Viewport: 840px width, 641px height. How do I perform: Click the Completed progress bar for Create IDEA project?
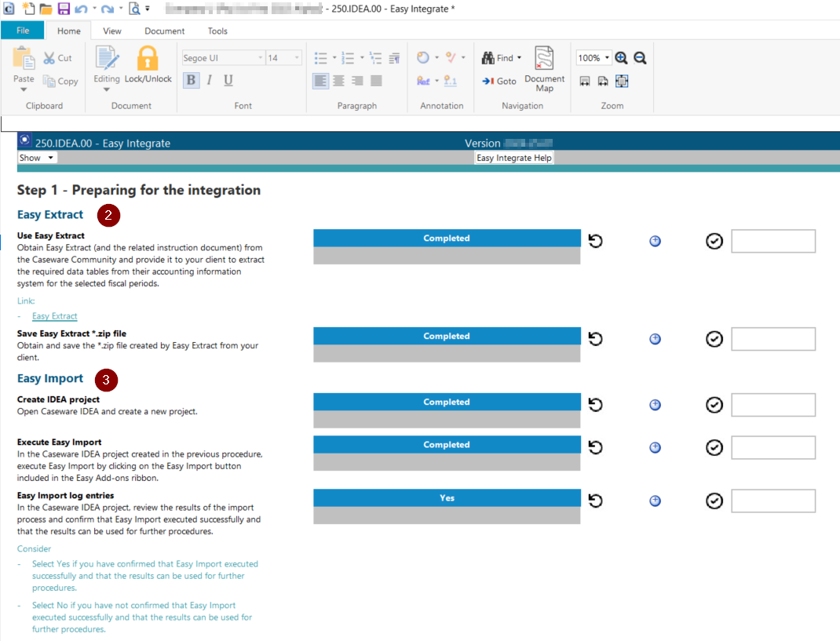tap(447, 402)
